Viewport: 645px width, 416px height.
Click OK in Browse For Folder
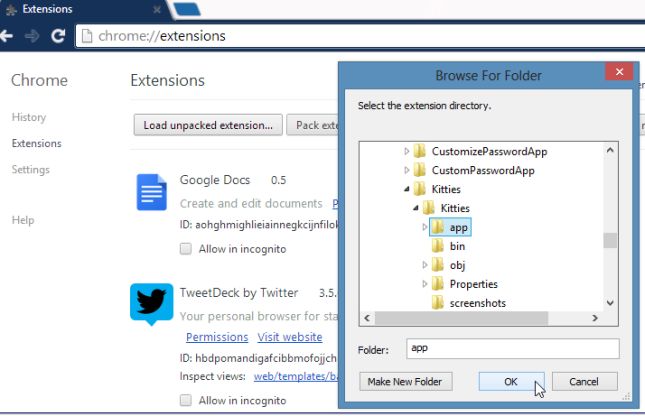click(511, 381)
